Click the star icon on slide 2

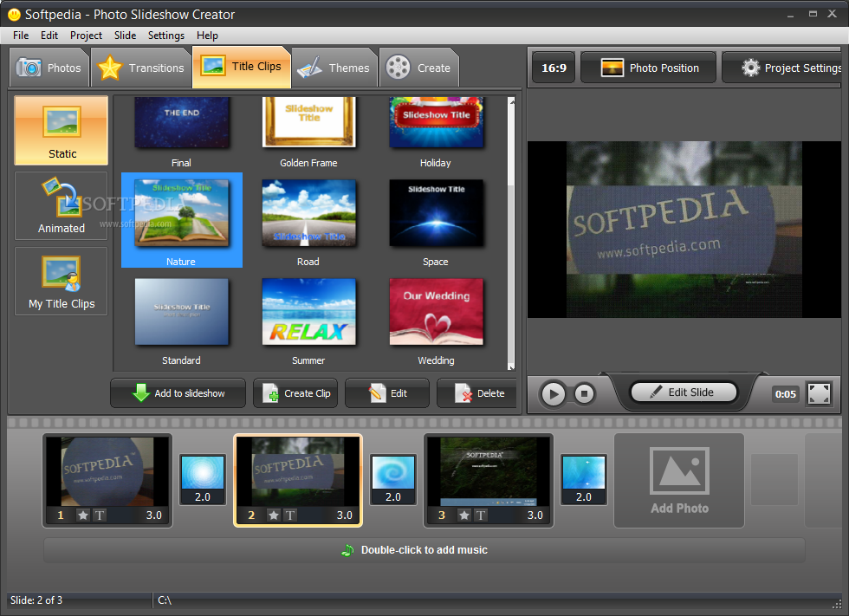[274, 515]
